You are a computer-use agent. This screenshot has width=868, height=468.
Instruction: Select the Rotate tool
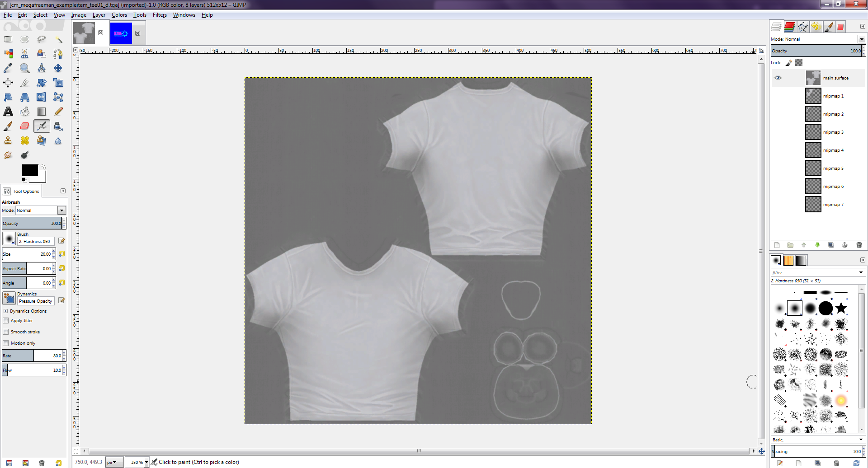click(x=42, y=83)
